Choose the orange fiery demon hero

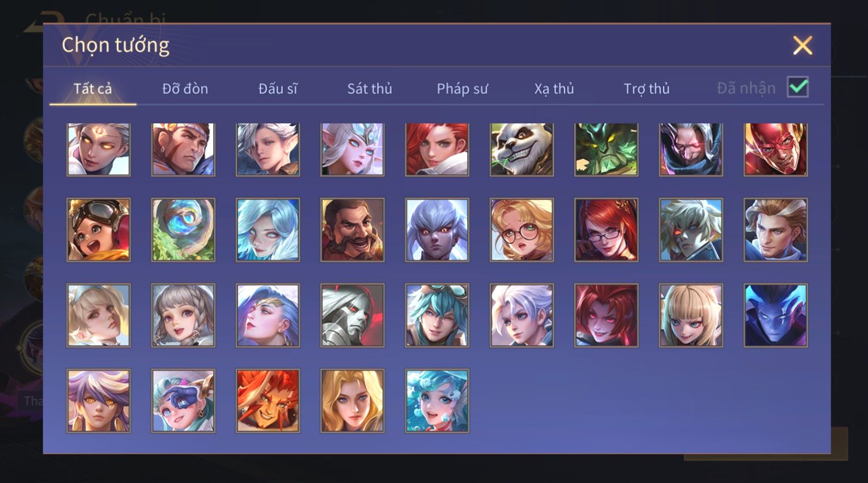[268, 401]
